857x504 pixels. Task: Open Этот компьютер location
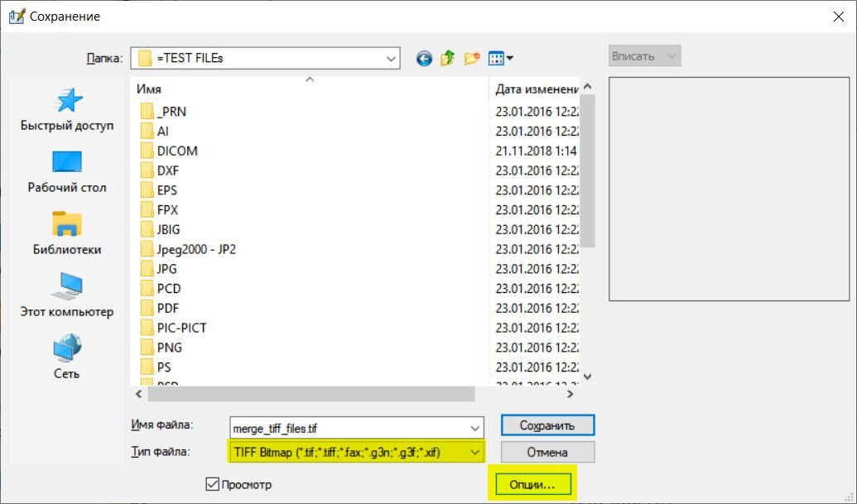pyautogui.click(x=67, y=295)
